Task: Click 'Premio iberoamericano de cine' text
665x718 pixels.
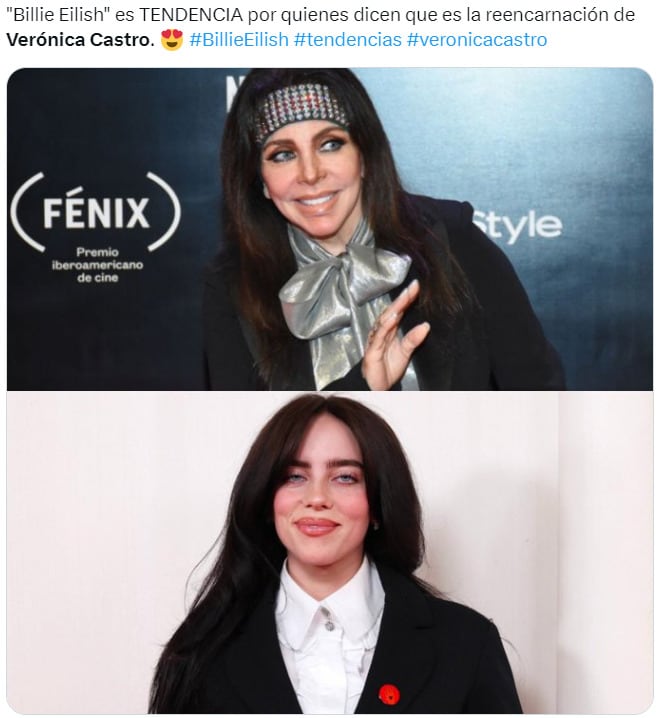Action: [97, 265]
